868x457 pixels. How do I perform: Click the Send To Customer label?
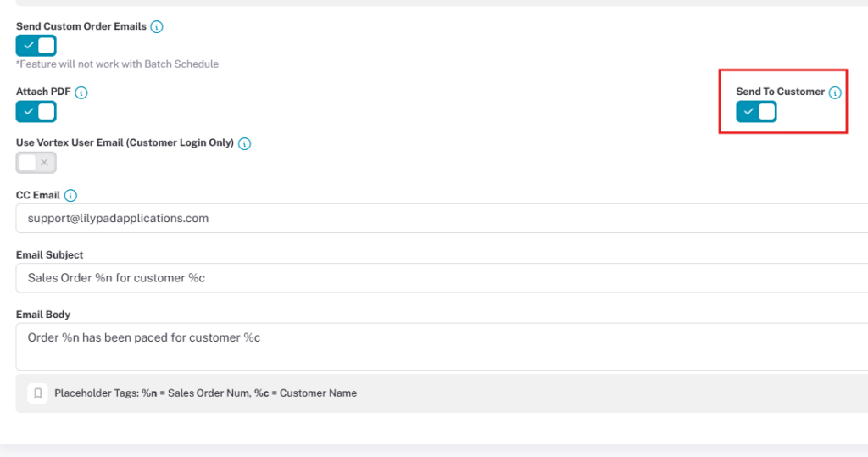[x=780, y=92]
